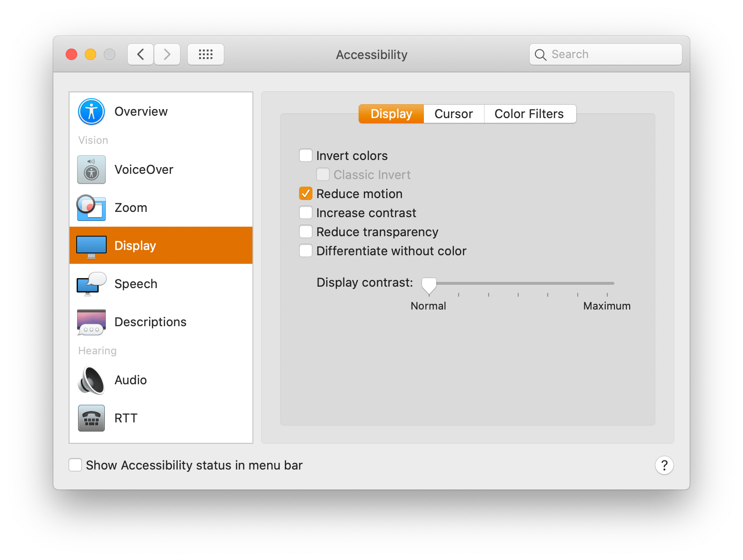Click inside the Search field
Viewport: 743px width, 560px height.
[x=605, y=54]
